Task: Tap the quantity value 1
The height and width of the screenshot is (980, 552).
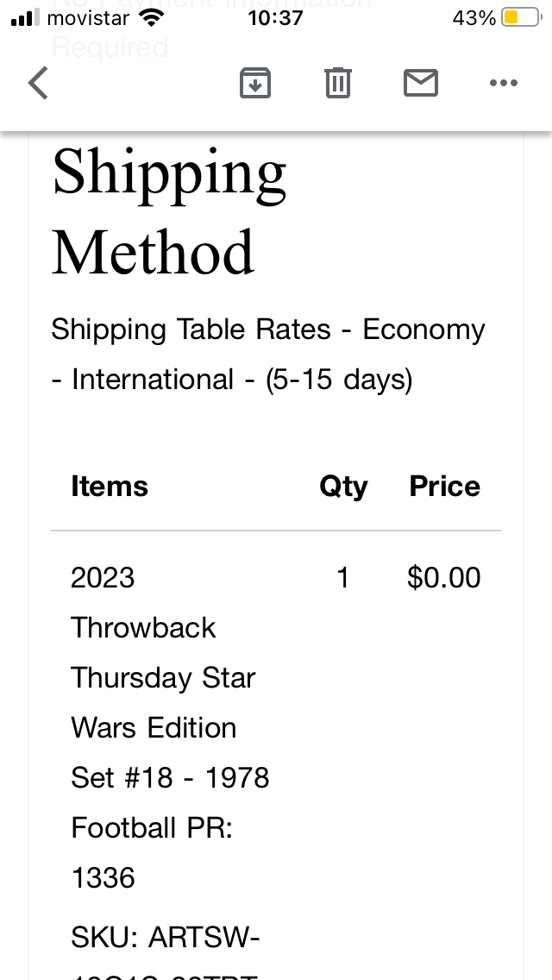Action: click(x=343, y=578)
